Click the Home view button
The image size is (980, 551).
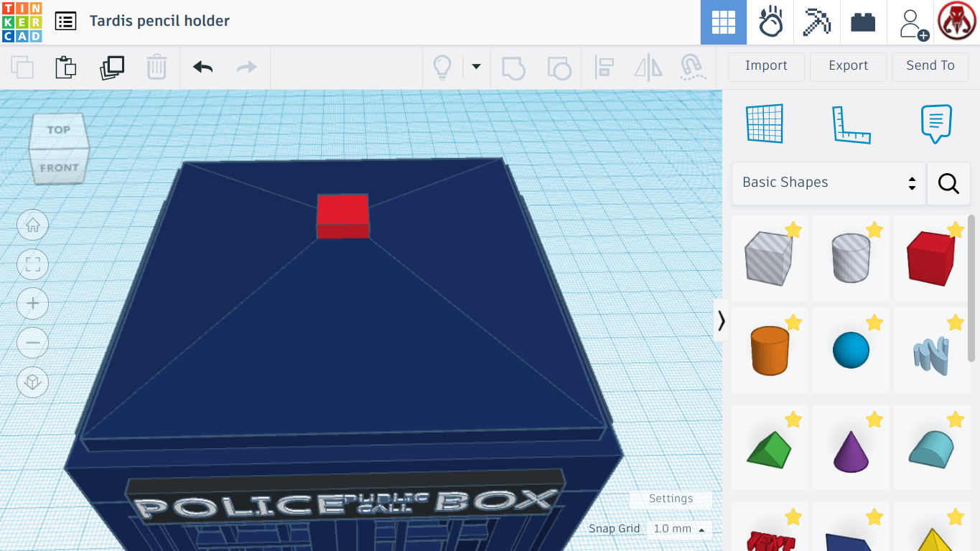click(x=33, y=226)
